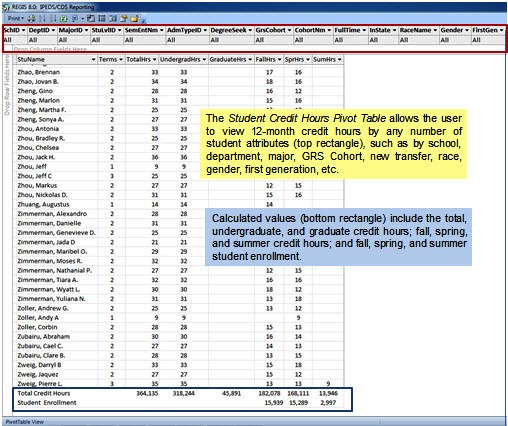Open the SprHrs column dropdown

[x=308, y=60]
